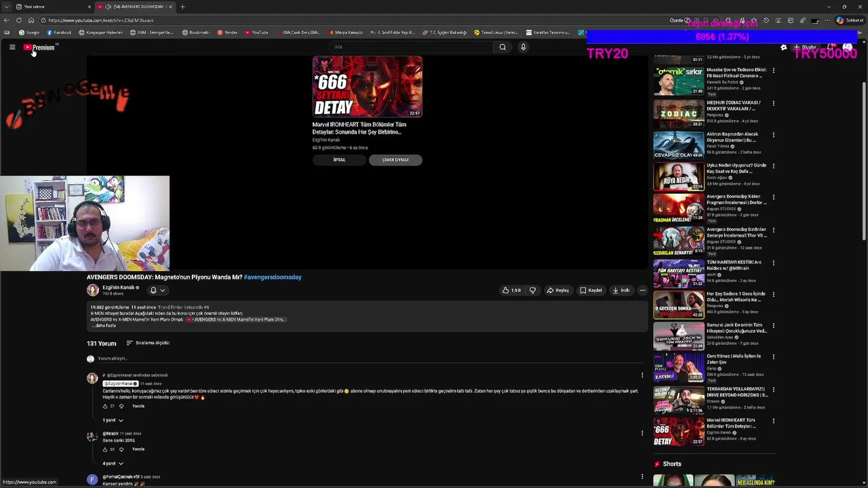Open three-dot menu for TÜM HARİTAYI KESTİK video
The image size is (868, 488).
point(773,263)
